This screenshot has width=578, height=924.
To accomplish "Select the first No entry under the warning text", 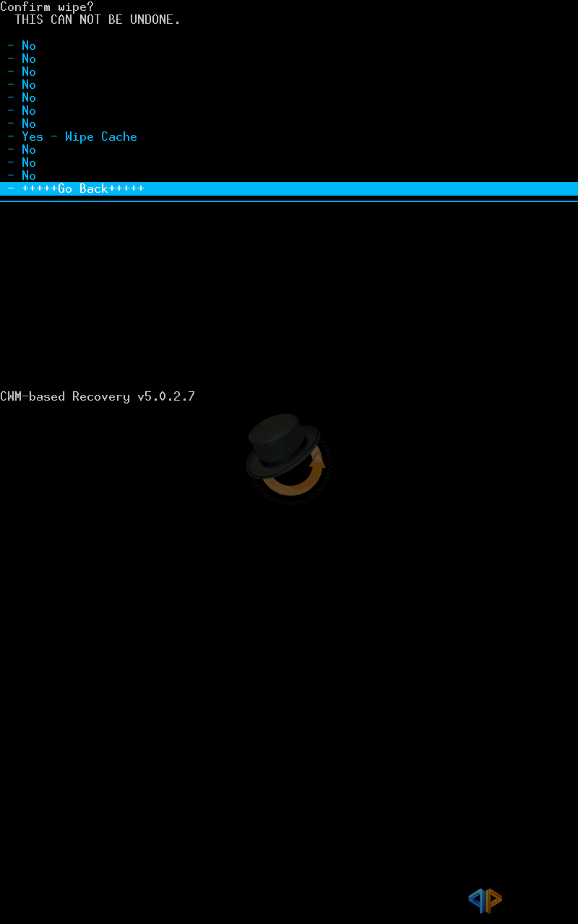I will tap(22, 45).
